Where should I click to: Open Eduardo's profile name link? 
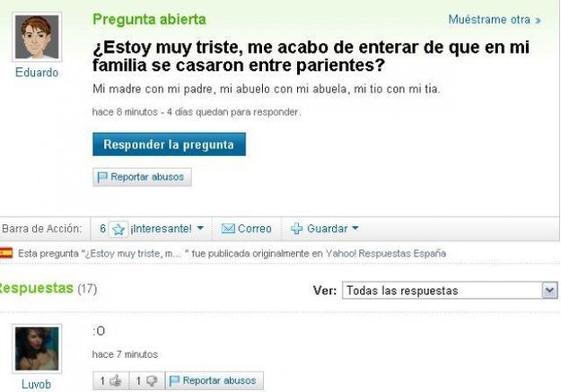coord(37,73)
